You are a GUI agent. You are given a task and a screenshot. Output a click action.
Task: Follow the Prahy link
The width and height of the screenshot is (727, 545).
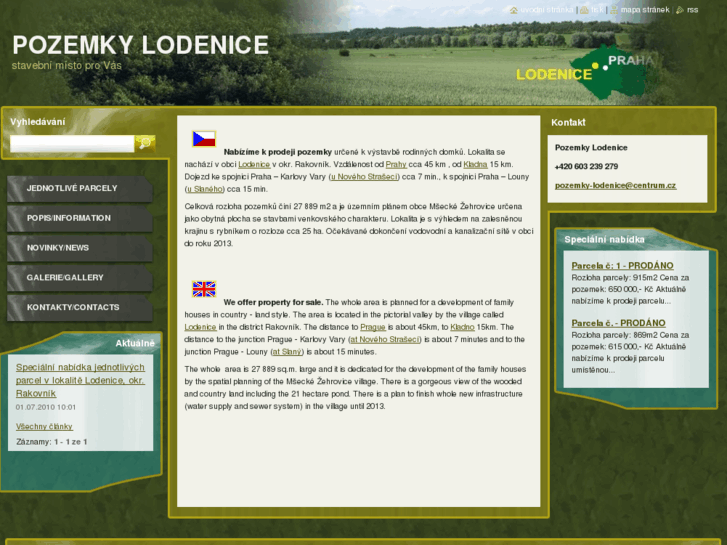click(x=396, y=165)
